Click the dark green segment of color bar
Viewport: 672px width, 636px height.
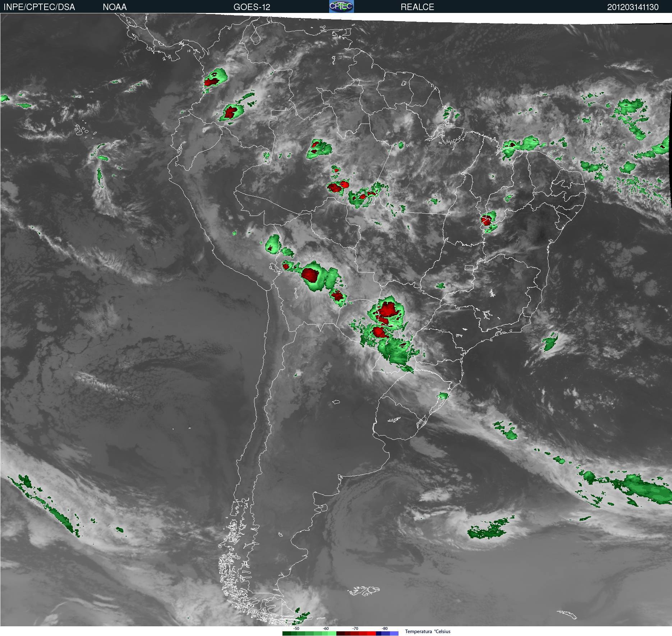pos(287,633)
